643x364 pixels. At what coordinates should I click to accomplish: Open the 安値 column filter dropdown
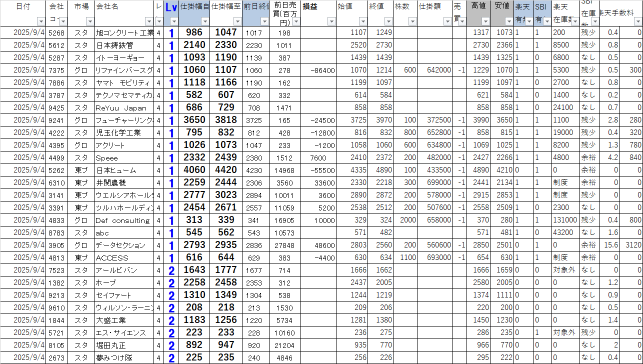(509, 21)
